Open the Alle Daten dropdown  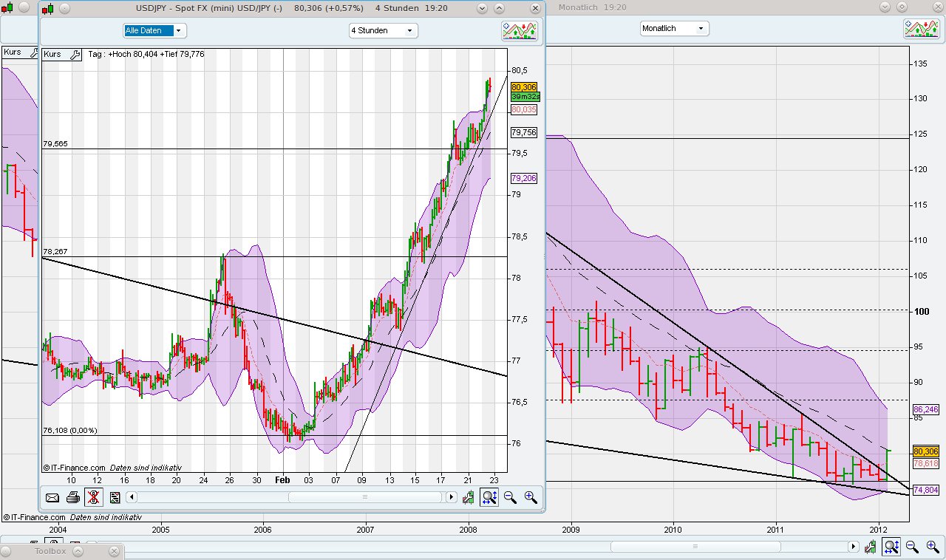tap(178, 30)
